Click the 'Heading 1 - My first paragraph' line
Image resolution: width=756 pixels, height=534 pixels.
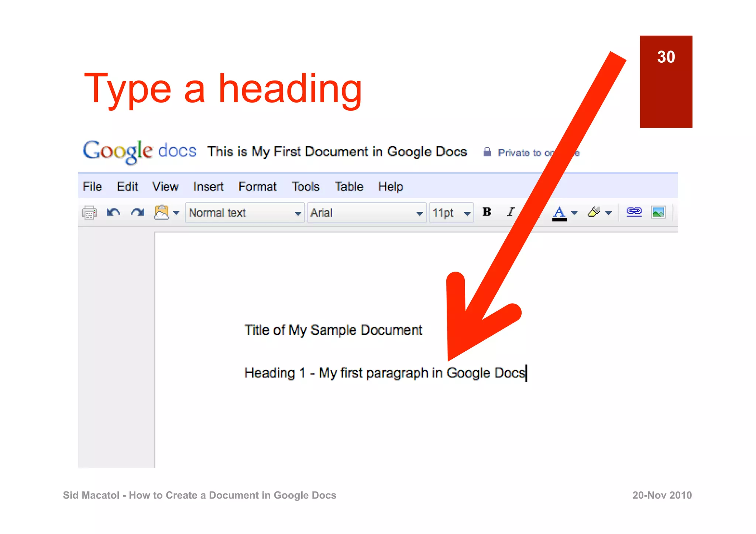(385, 373)
